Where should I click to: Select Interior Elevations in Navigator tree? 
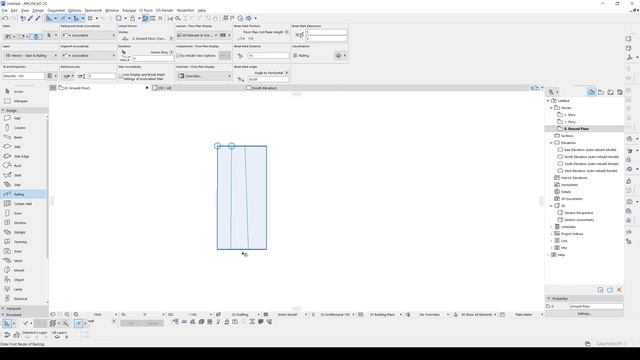tap(574, 178)
